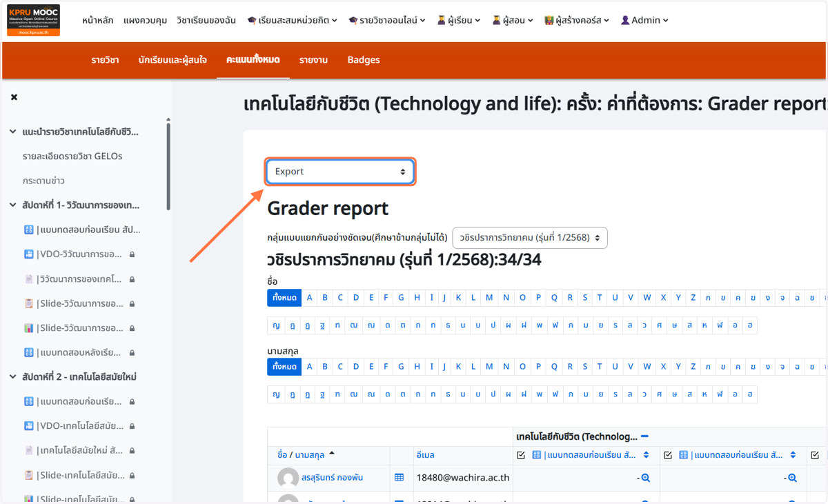Click ทั้งหมด button in นามสกุล filter

click(x=284, y=367)
